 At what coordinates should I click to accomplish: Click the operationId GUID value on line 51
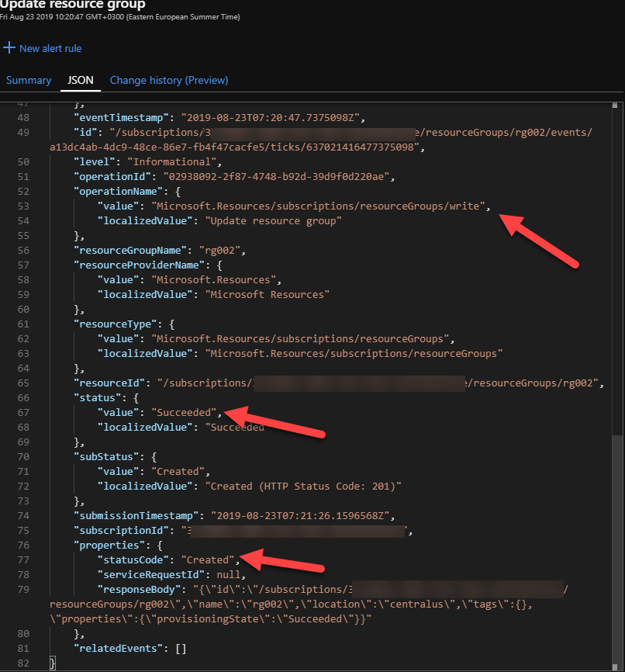click(275, 177)
